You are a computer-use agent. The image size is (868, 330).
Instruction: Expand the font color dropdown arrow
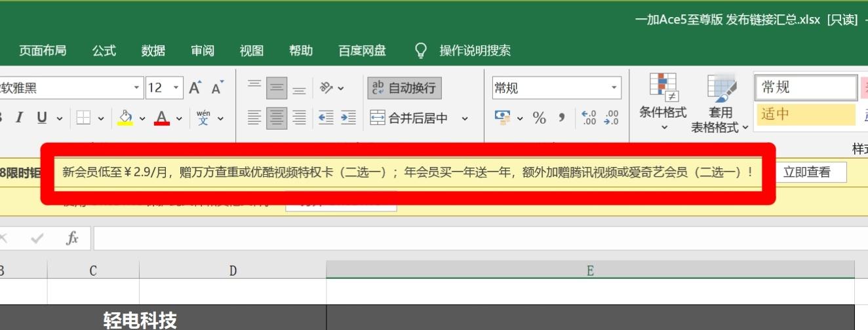coord(179,119)
